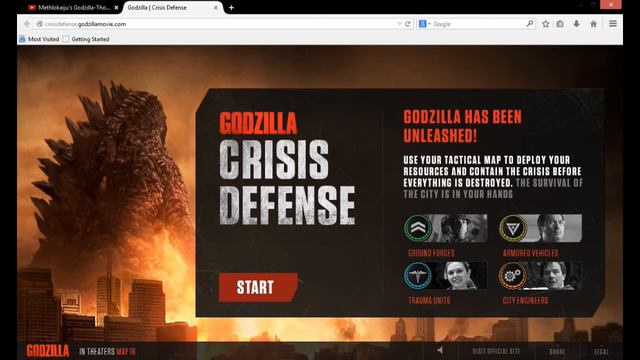Click the search magnifier icon
Viewport: 640px width, 360px height.
(530, 24)
